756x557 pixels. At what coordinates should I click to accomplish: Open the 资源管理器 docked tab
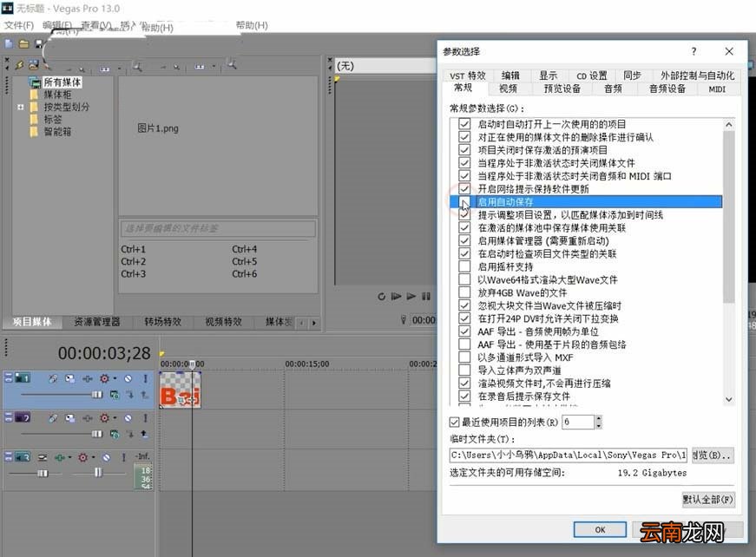point(97,321)
